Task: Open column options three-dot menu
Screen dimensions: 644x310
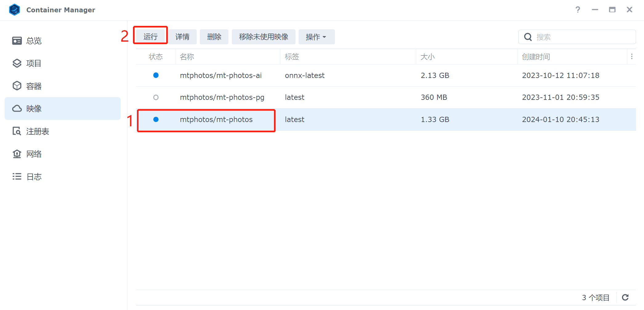Action: 632,57
